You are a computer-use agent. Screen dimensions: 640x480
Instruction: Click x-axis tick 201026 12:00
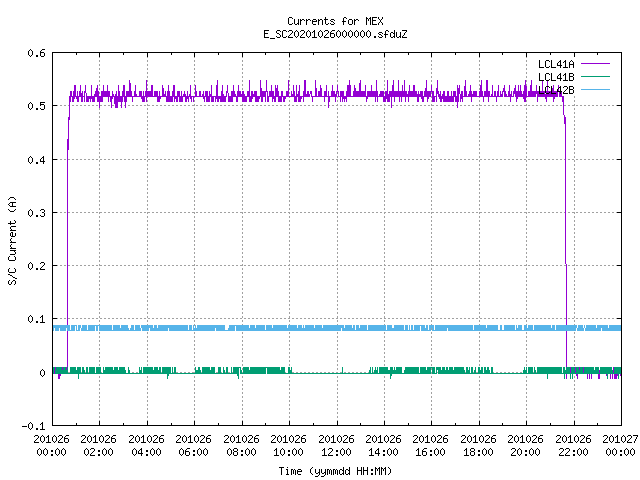(336, 445)
